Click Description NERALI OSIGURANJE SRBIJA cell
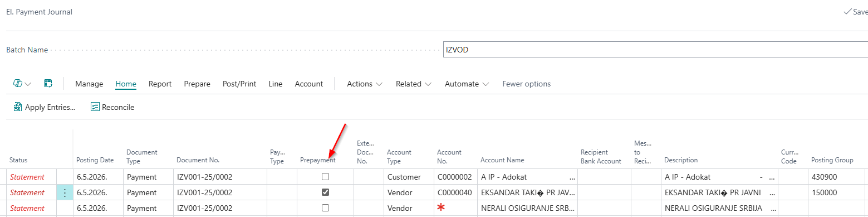Viewport: 868px width, 217px height. [x=719, y=208]
